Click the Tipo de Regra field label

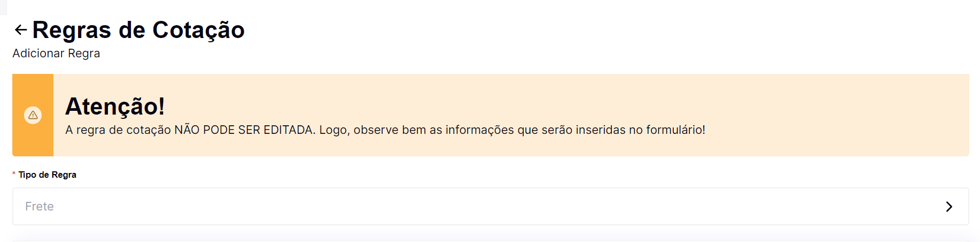48,175
